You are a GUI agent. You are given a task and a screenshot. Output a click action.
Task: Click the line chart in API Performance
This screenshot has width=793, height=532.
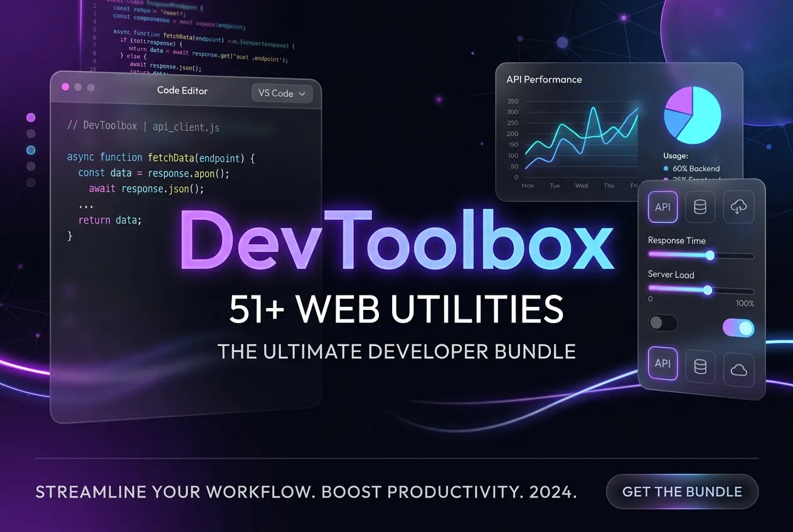pos(582,139)
